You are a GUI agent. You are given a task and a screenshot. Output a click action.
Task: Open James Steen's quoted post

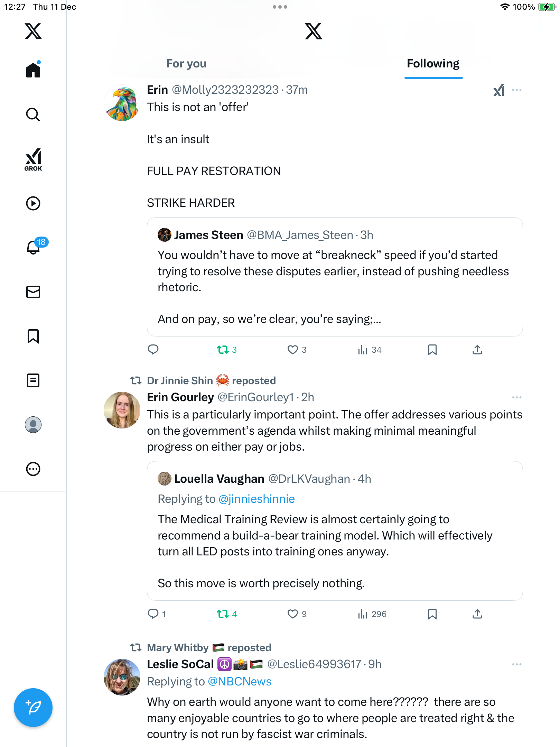point(335,277)
